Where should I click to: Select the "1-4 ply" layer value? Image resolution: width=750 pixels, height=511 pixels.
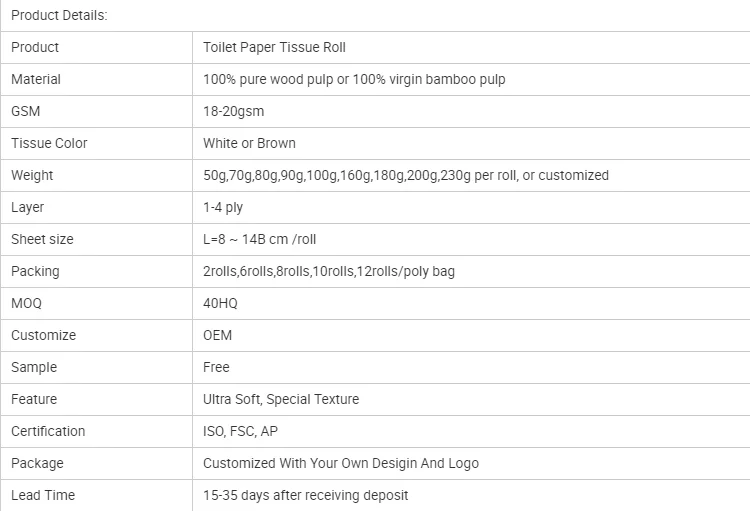pos(223,207)
